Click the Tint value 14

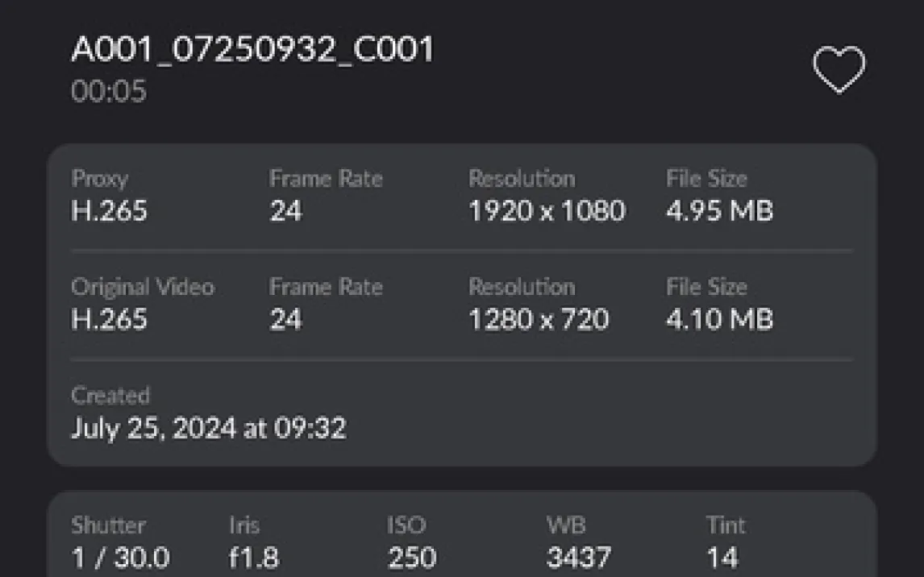click(722, 558)
